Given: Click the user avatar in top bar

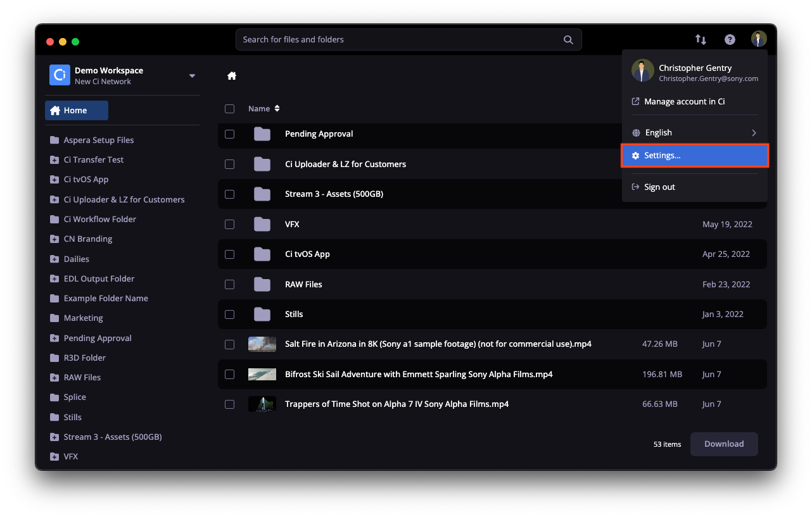Looking at the screenshot, I should pyautogui.click(x=759, y=39).
